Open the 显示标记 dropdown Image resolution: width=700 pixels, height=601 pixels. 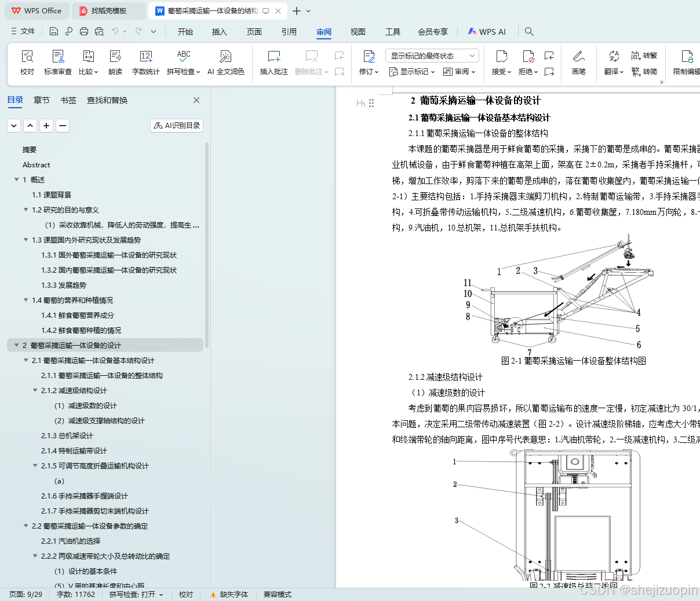coord(412,72)
